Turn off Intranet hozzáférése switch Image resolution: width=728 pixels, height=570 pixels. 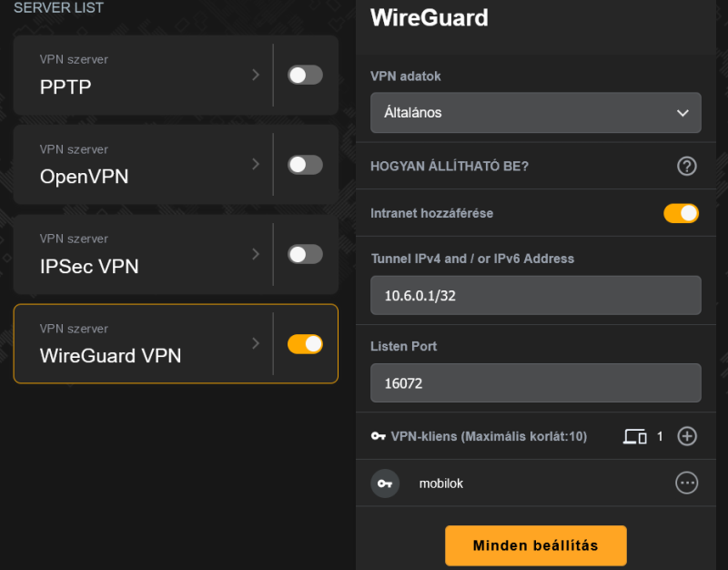point(681,213)
